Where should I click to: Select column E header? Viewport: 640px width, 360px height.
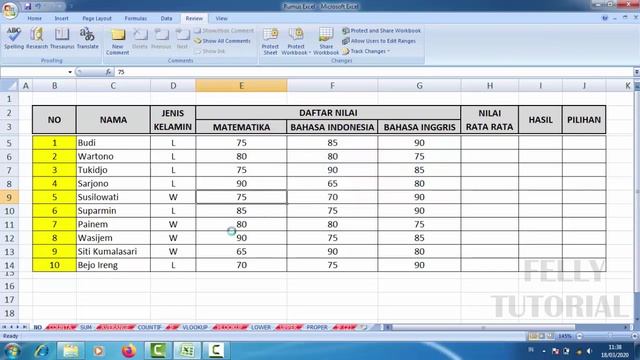coord(241,86)
